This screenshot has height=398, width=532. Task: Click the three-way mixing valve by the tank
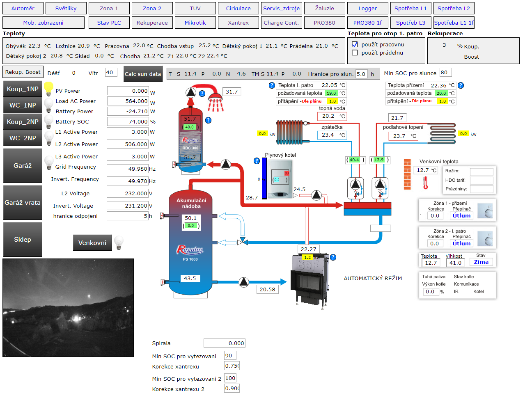pos(243,242)
